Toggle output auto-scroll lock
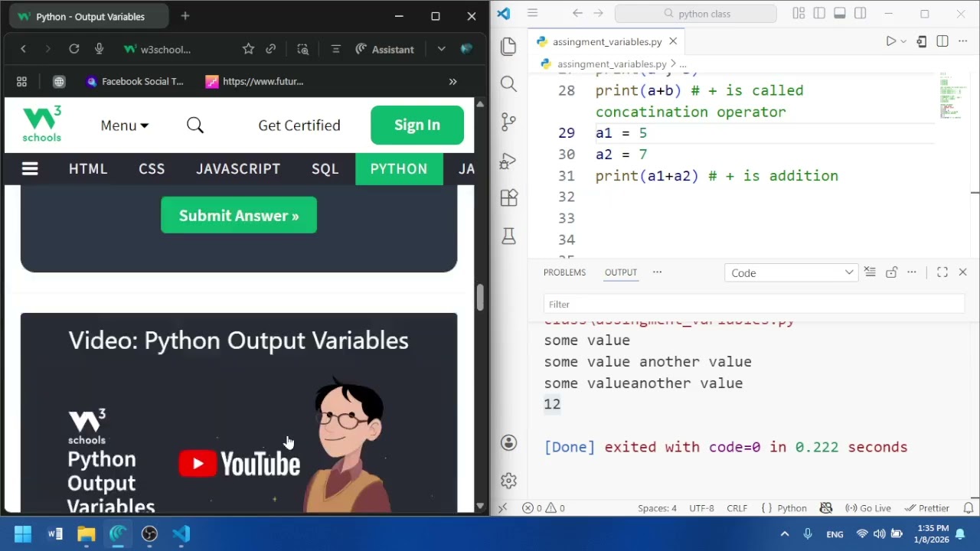 coord(891,272)
